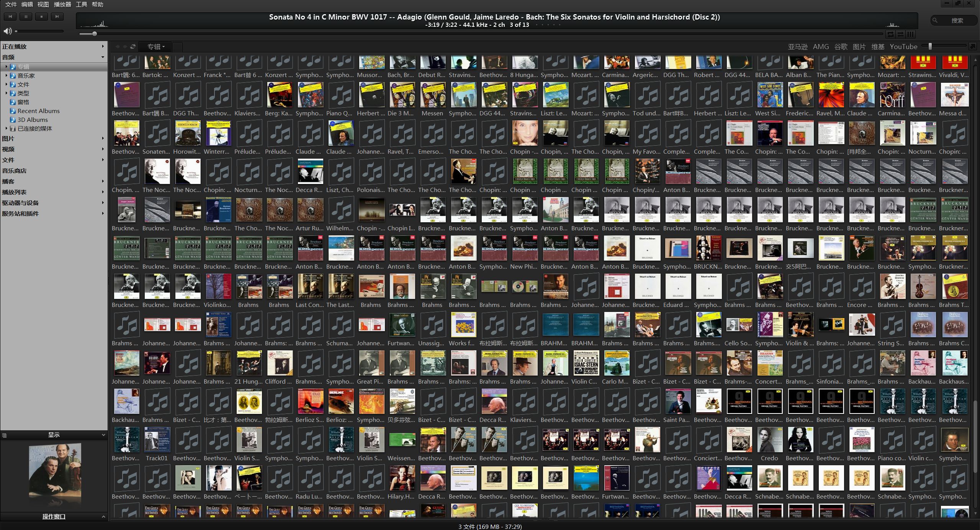The image size is (980, 530).
Task: Open the 专辑 view dropdown
Action: tap(155, 47)
